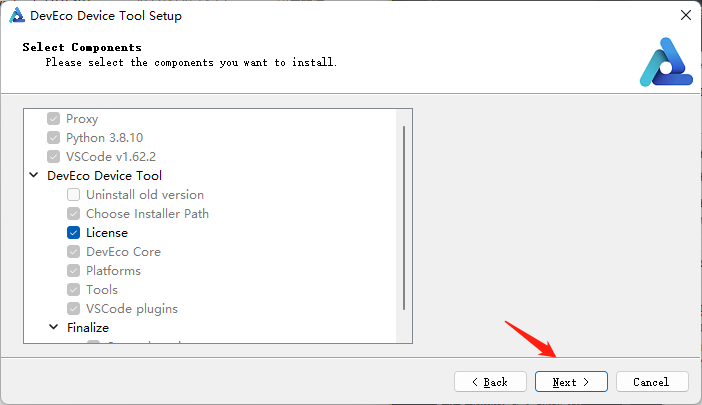Select the Finalize tree label
The height and width of the screenshot is (405, 702).
88,327
